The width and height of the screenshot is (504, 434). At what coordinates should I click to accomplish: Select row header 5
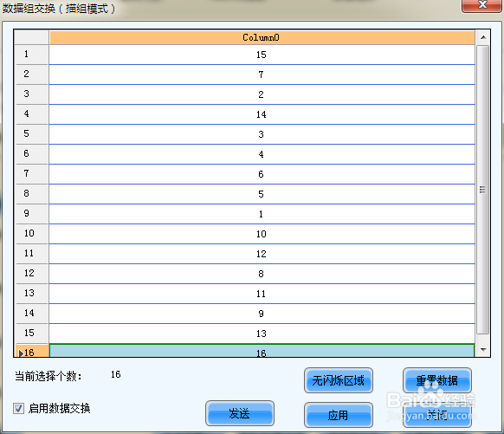click(32, 134)
